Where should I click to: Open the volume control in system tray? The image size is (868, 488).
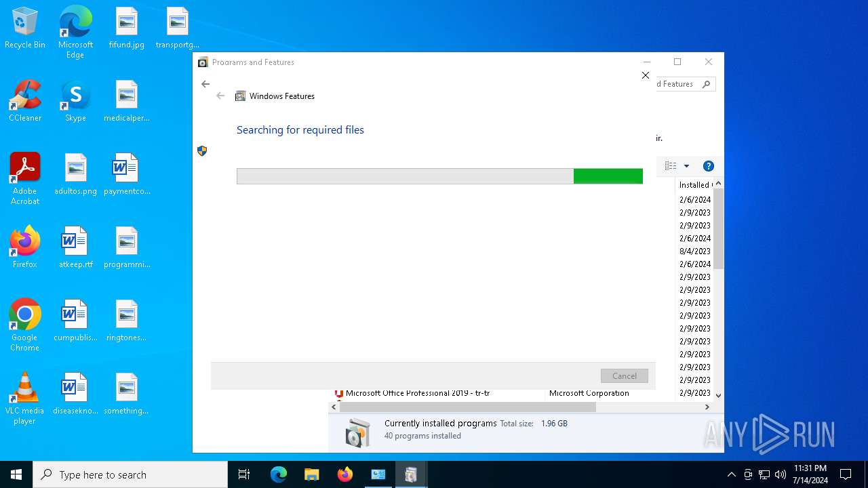click(x=781, y=474)
